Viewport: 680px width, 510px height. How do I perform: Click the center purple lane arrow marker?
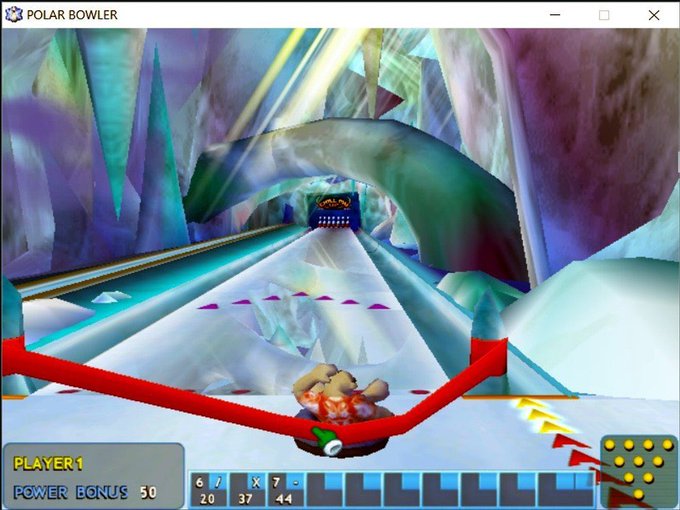[x=300, y=294]
